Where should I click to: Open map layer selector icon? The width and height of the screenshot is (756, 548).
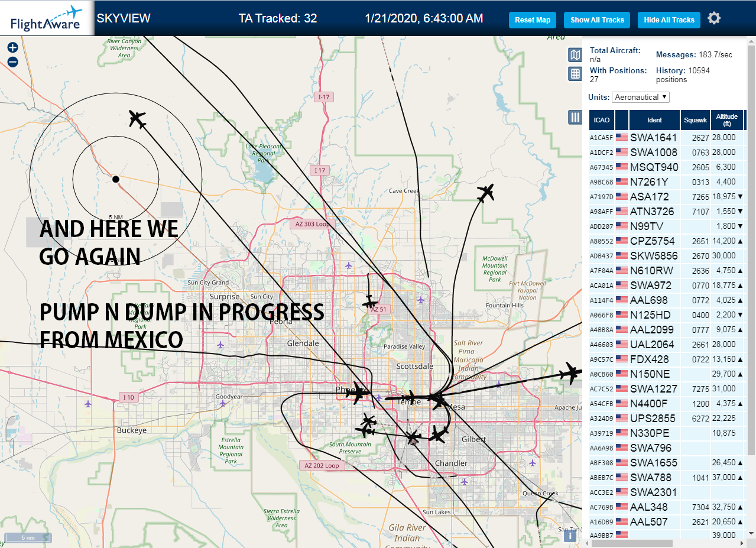575,55
